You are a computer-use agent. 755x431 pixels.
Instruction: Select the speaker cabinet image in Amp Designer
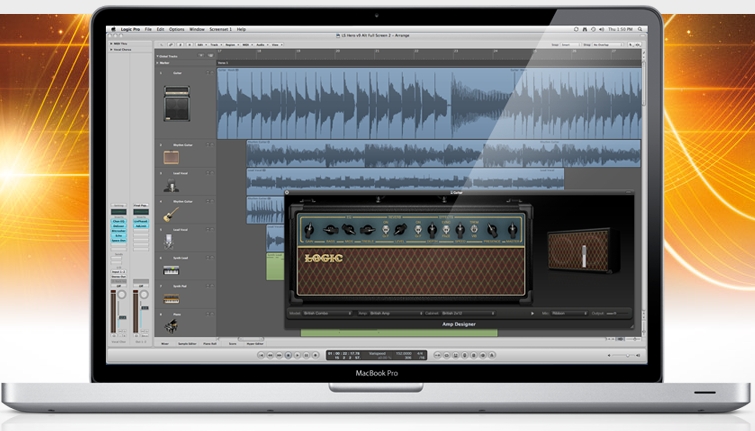[583, 250]
